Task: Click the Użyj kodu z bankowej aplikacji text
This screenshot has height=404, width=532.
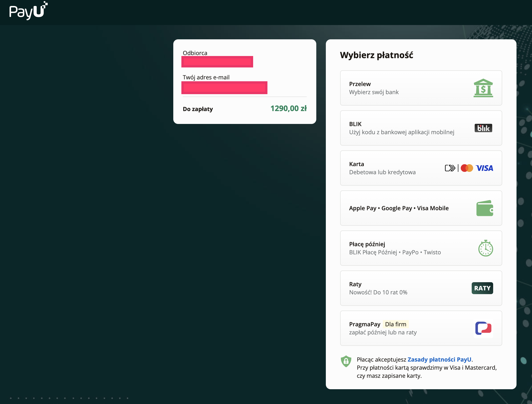Action: pos(402,132)
